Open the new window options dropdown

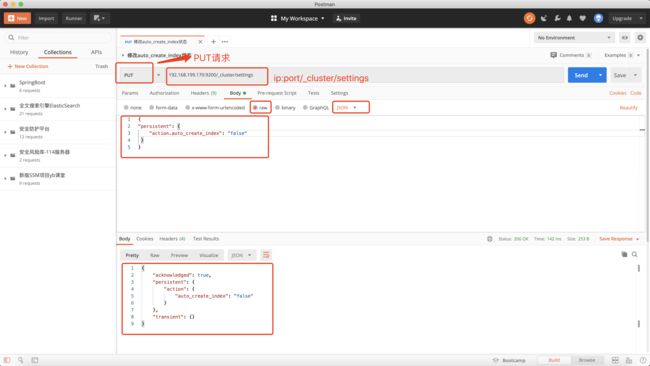click(99, 18)
